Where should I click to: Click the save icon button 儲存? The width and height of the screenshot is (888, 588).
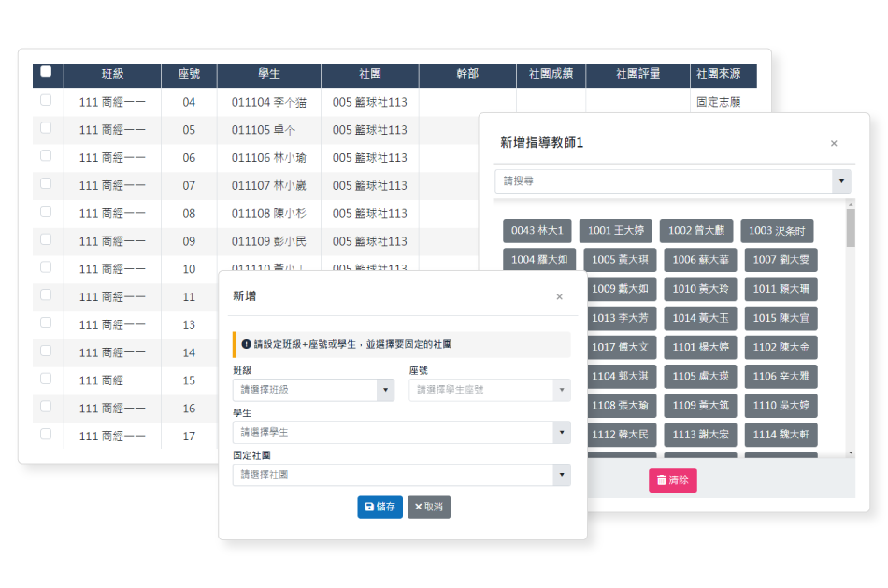pos(380,507)
